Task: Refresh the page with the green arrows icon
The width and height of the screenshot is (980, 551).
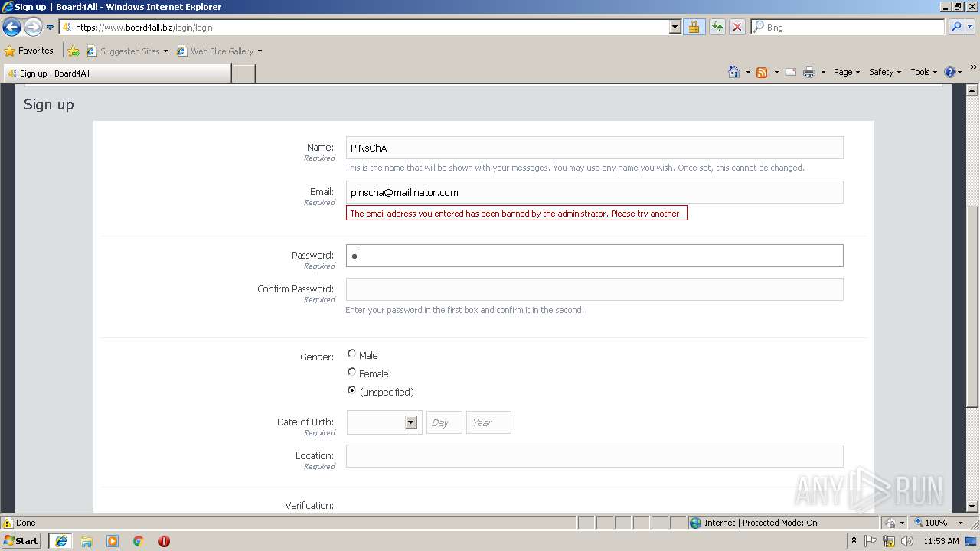Action: (x=717, y=27)
